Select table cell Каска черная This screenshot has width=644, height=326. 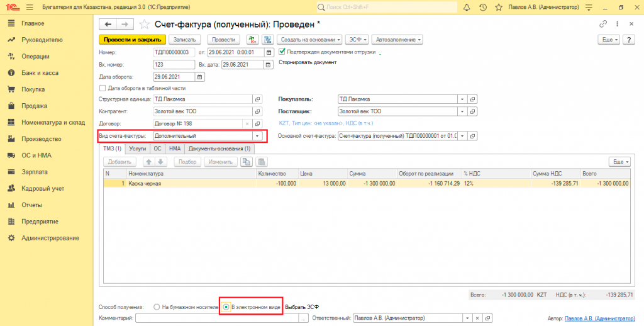click(x=191, y=183)
